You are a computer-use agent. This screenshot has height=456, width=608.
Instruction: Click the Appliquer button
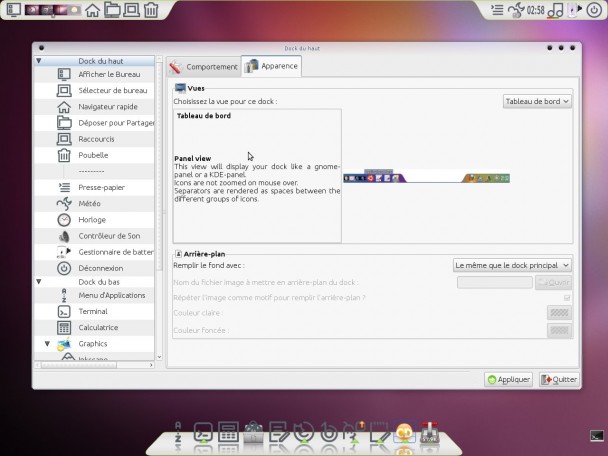click(x=508, y=380)
